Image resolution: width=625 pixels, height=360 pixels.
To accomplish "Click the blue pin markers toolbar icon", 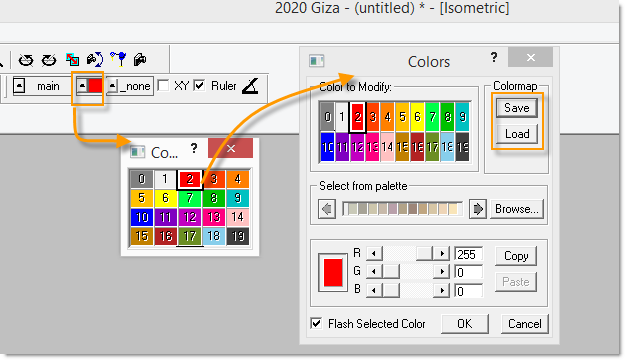I will 118,59.
